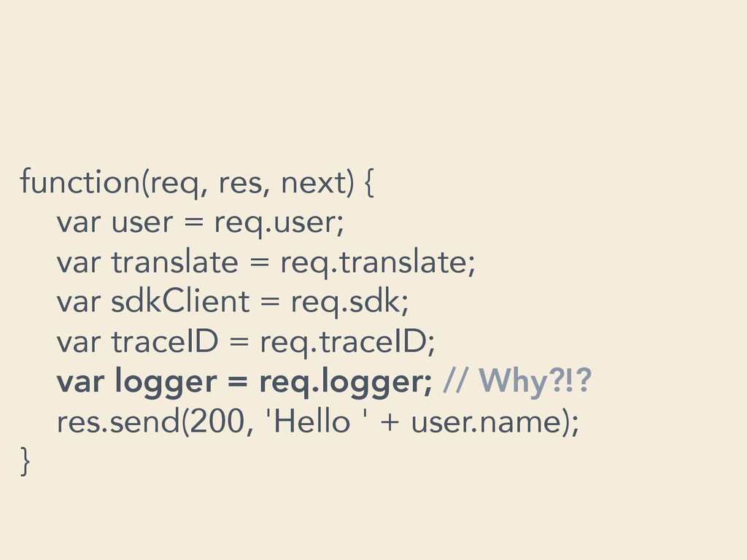The width and height of the screenshot is (747, 560).
Task: Click 'req.traceID;' expression
Action: point(347,343)
